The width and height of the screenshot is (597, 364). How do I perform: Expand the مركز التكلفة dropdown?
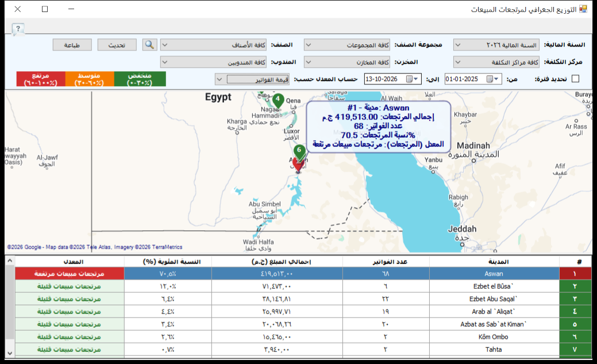(x=497, y=62)
